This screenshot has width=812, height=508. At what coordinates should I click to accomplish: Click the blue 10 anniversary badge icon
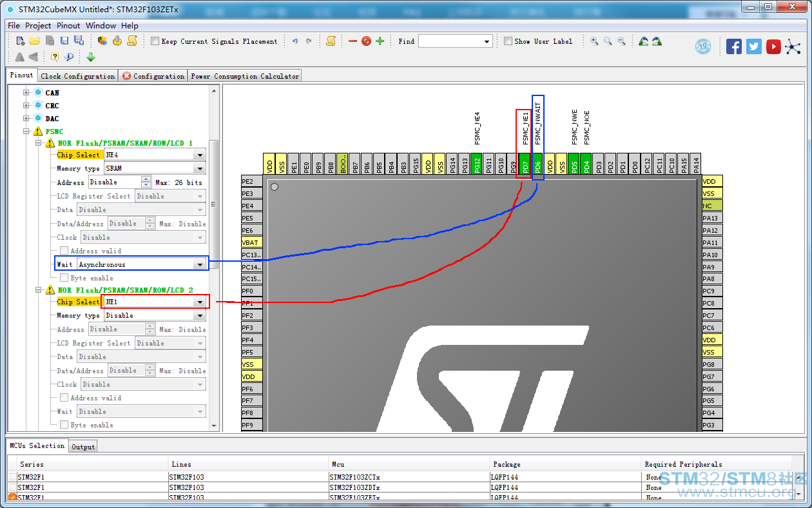[x=703, y=46]
